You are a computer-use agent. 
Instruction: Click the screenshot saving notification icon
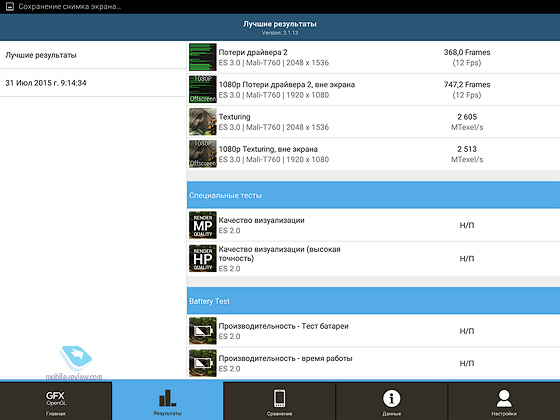[10, 6]
